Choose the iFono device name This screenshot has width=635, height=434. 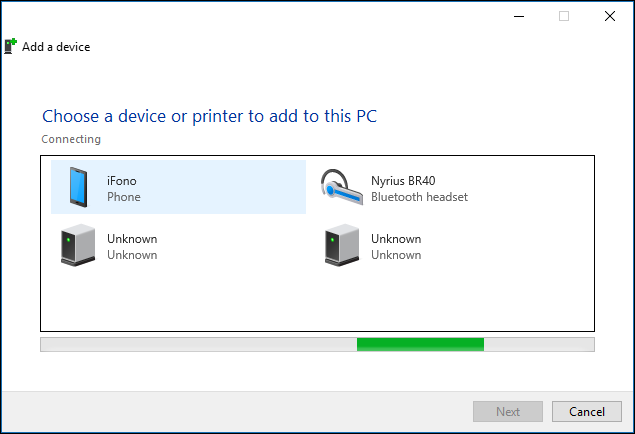(x=121, y=181)
